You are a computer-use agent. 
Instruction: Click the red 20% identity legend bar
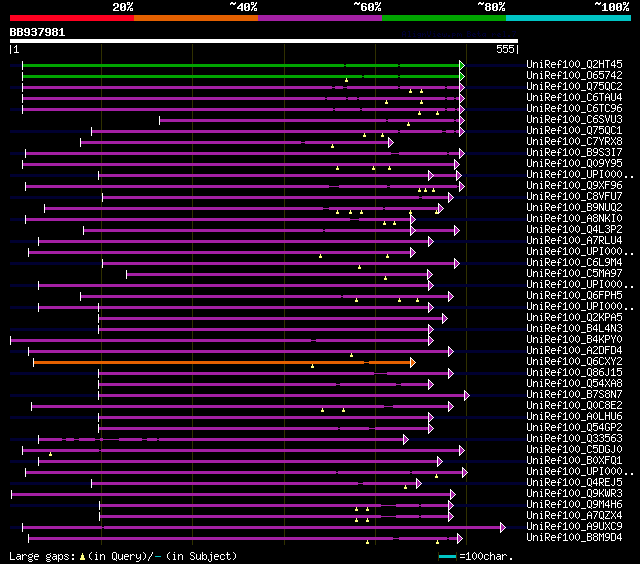point(72,18)
